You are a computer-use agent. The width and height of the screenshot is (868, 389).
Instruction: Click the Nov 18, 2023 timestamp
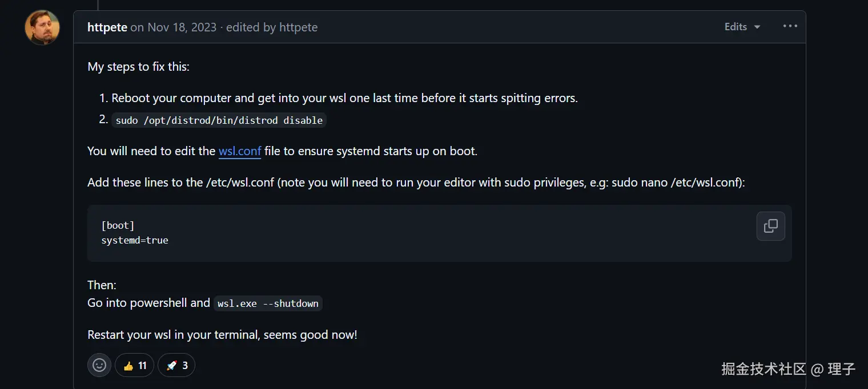pyautogui.click(x=182, y=27)
